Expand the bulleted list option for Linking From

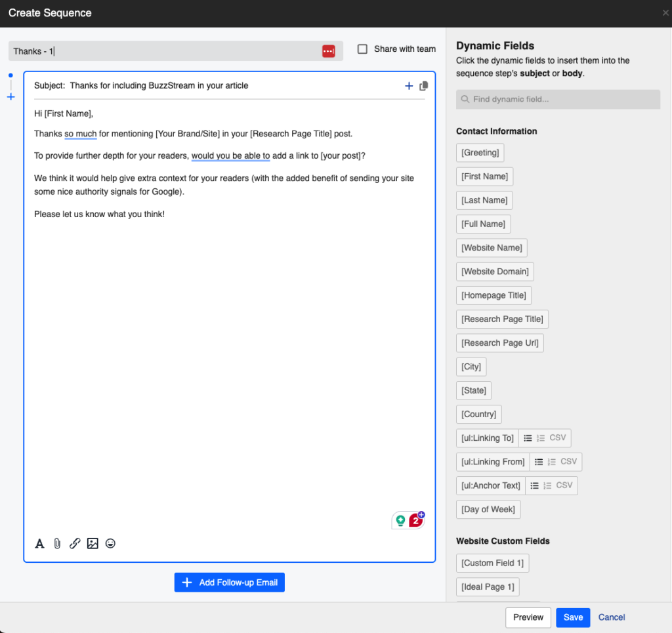538,462
